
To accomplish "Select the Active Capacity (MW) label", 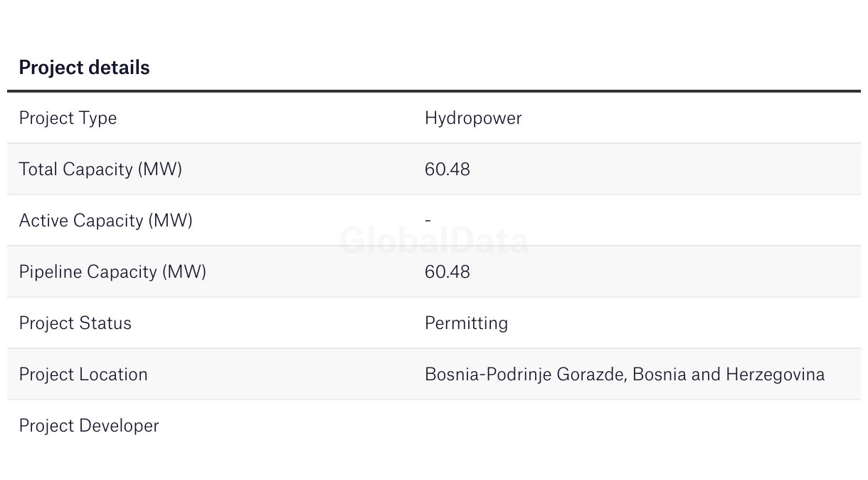I will [105, 221].
